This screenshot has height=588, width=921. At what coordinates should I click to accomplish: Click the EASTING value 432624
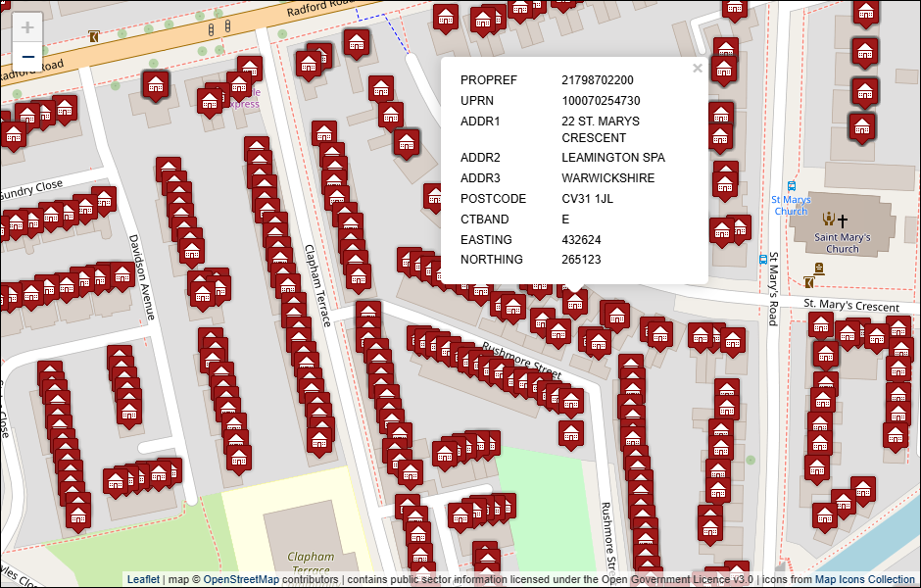click(x=581, y=240)
